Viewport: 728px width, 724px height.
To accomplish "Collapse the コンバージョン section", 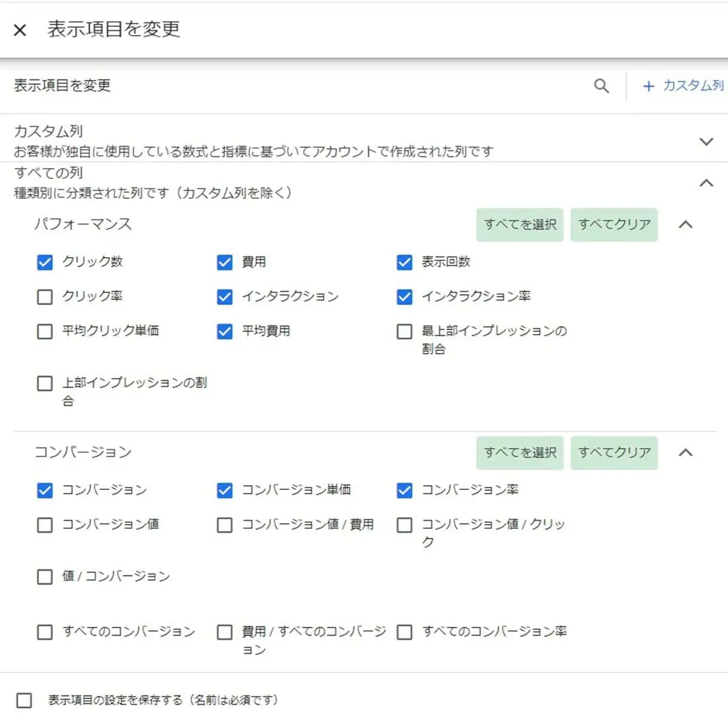I will pos(686,452).
